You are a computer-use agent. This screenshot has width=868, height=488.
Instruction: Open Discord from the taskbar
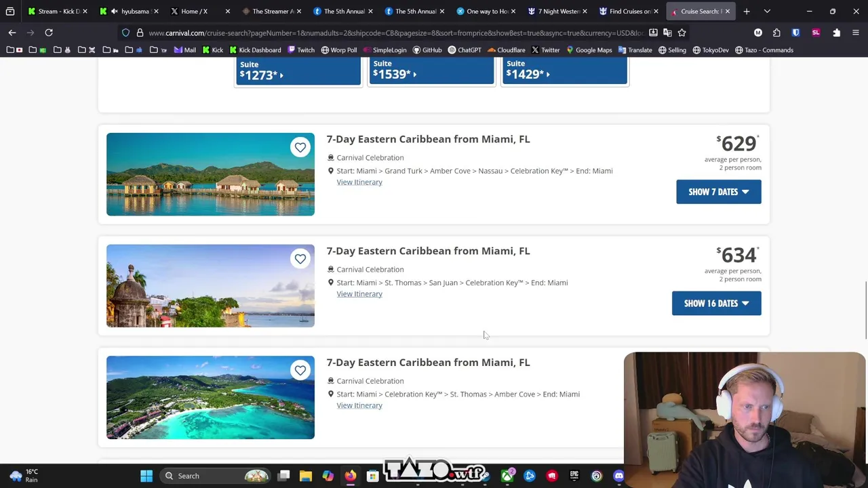[619, 476]
